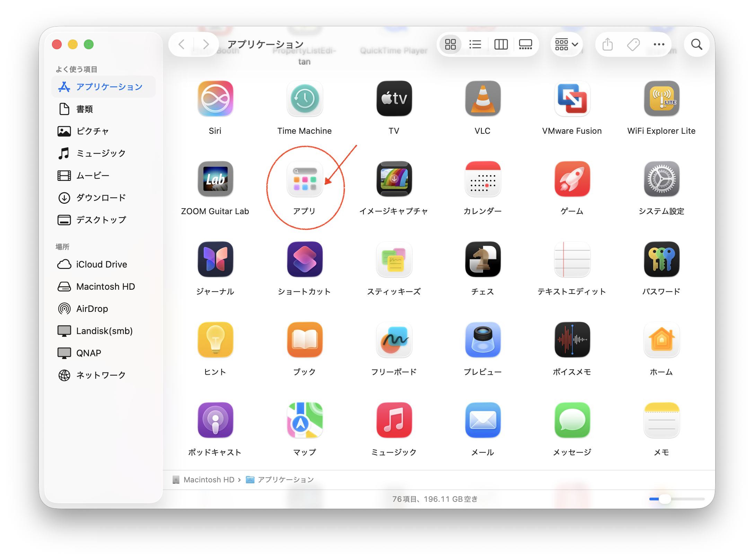
Task: Select iCloud Drive in sidebar
Action: pos(101,264)
